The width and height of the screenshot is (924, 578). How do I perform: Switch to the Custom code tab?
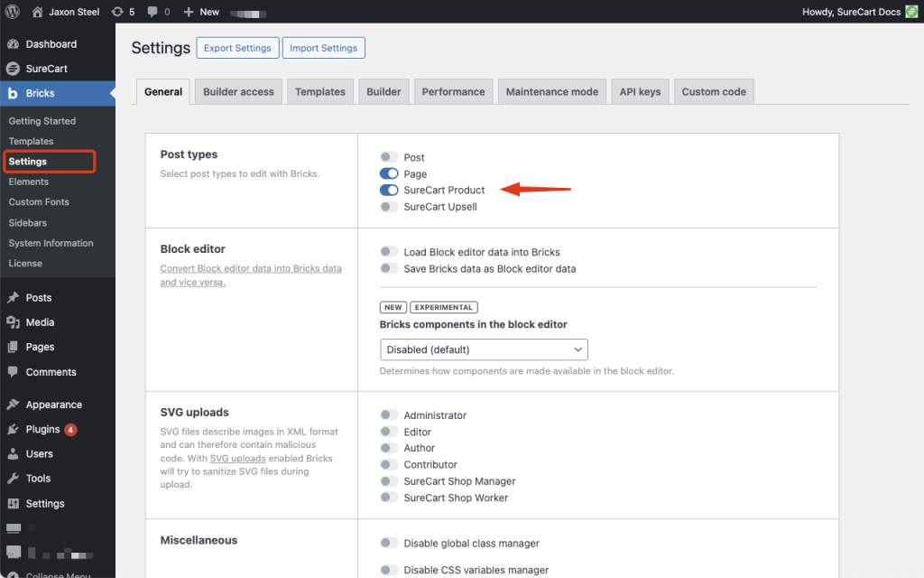(x=713, y=92)
